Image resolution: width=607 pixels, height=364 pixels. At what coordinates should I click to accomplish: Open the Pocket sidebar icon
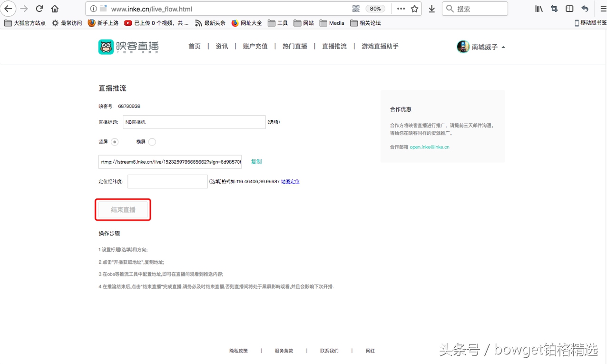tap(569, 8)
